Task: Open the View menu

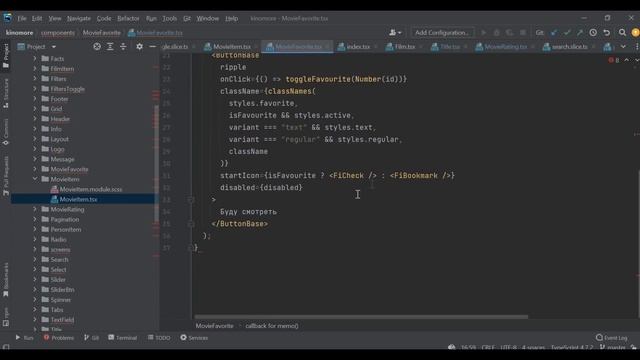Action: pyautogui.click(x=55, y=18)
